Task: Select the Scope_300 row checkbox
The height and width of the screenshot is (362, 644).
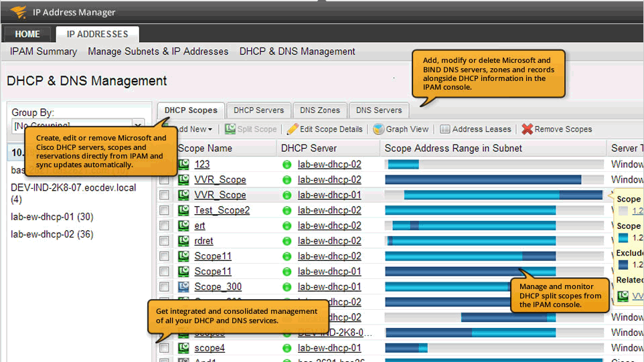Action: tap(164, 287)
